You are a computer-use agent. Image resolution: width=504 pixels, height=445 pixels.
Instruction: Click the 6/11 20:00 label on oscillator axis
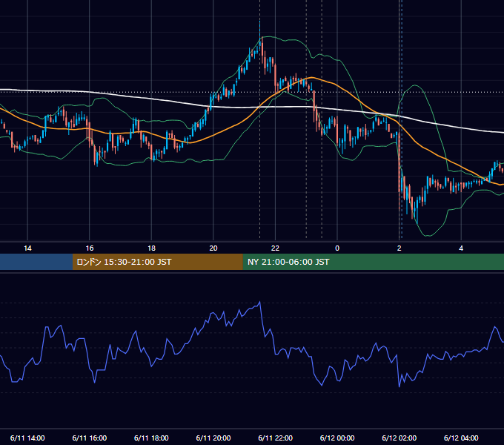(x=213, y=438)
